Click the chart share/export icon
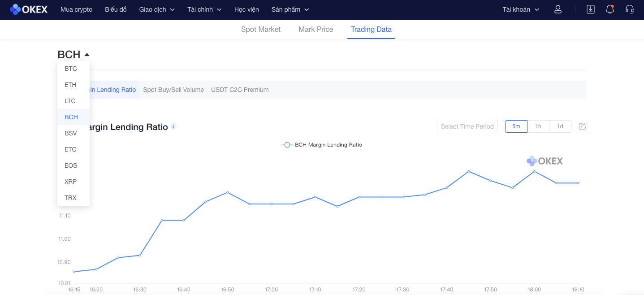Image resolution: width=644 pixels, height=295 pixels. pyautogui.click(x=583, y=126)
